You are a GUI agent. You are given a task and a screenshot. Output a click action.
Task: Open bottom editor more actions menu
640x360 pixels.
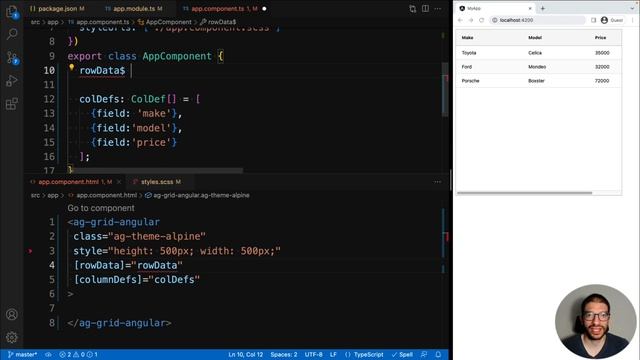pyautogui.click(x=438, y=182)
